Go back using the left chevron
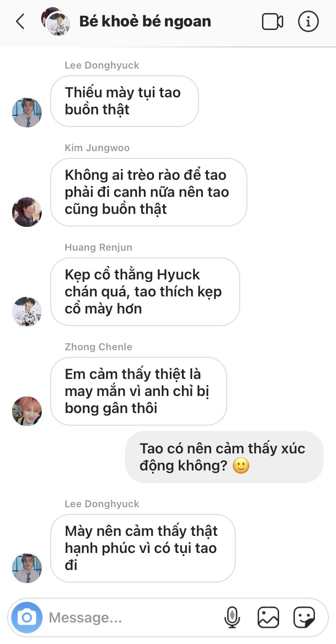The height and width of the screenshot is (644, 336). 20,22
